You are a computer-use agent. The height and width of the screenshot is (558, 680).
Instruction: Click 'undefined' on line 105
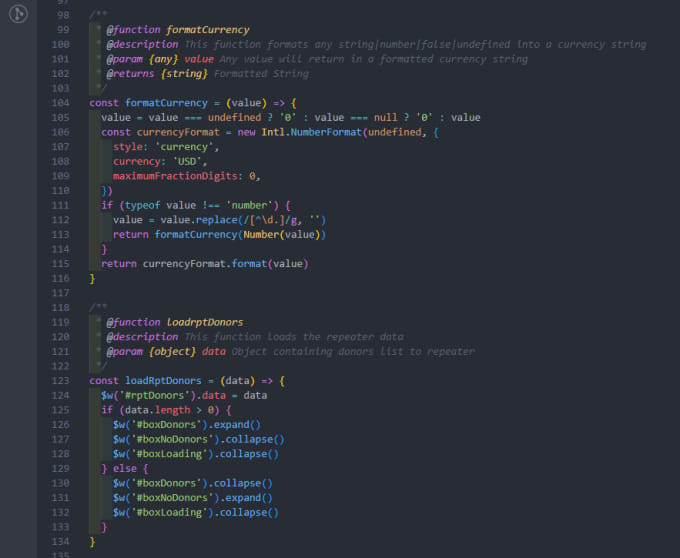pos(235,117)
